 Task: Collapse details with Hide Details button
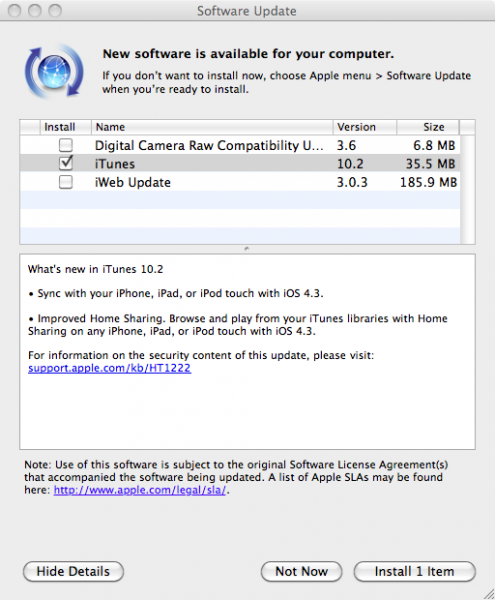[x=73, y=572]
